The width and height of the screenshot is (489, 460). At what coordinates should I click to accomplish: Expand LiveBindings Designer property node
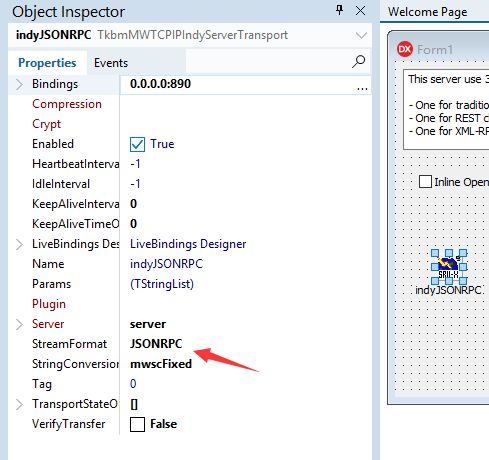tap(20, 244)
